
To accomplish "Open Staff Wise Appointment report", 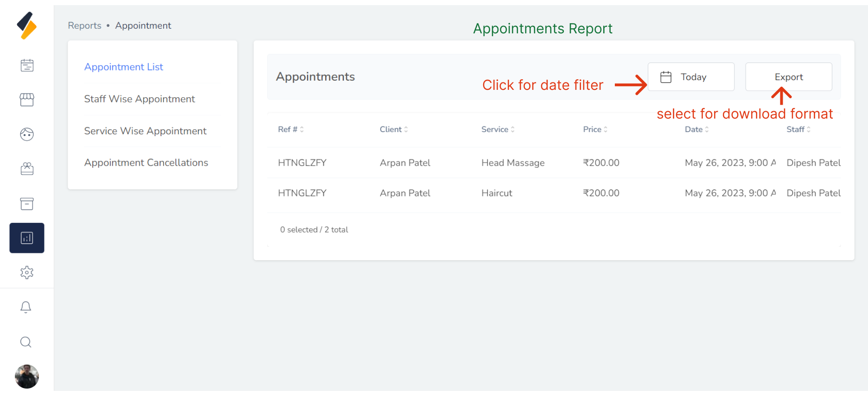I will [x=140, y=99].
